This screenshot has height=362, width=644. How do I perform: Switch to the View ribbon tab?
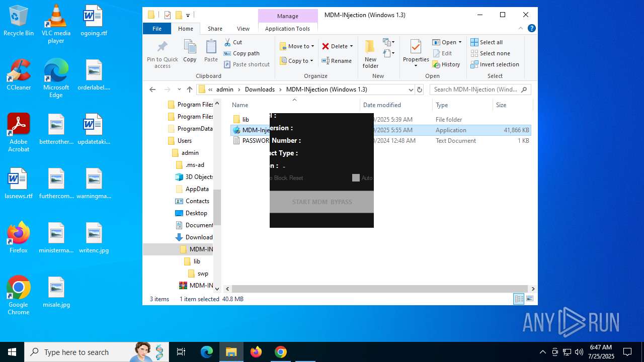[243, 29]
